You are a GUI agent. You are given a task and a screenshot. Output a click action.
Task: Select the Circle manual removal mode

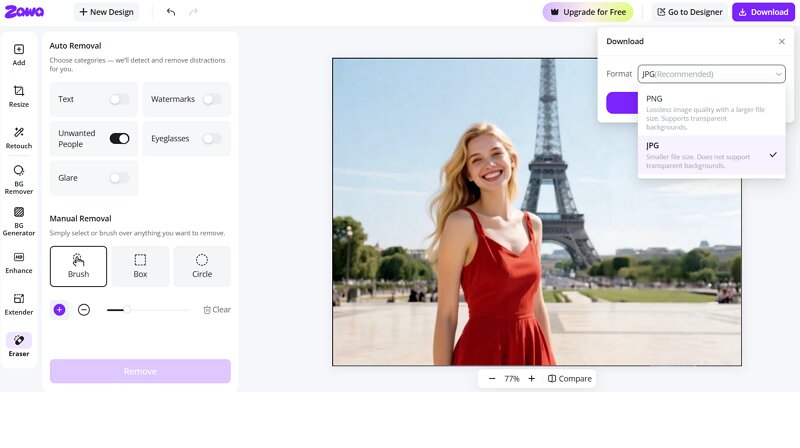[x=202, y=266]
